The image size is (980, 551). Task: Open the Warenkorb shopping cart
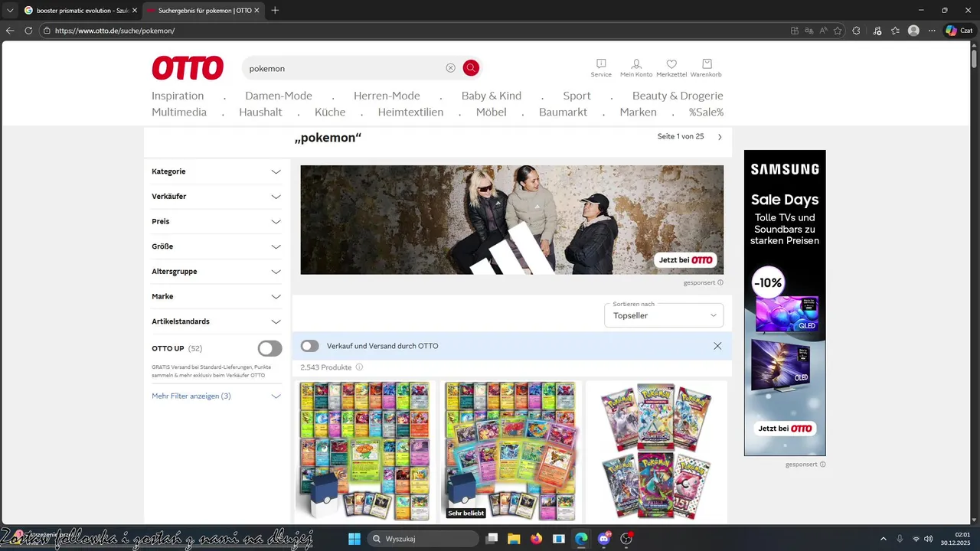(x=706, y=68)
